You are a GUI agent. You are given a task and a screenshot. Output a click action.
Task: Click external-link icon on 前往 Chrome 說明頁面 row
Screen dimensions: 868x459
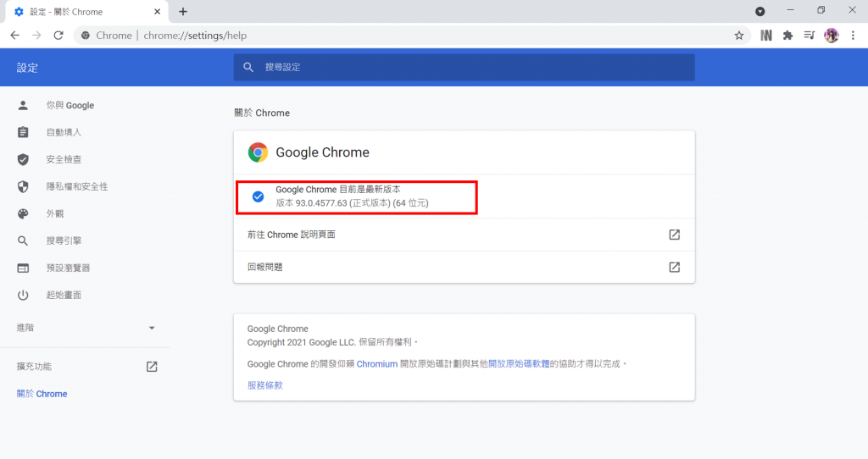tap(674, 235)
